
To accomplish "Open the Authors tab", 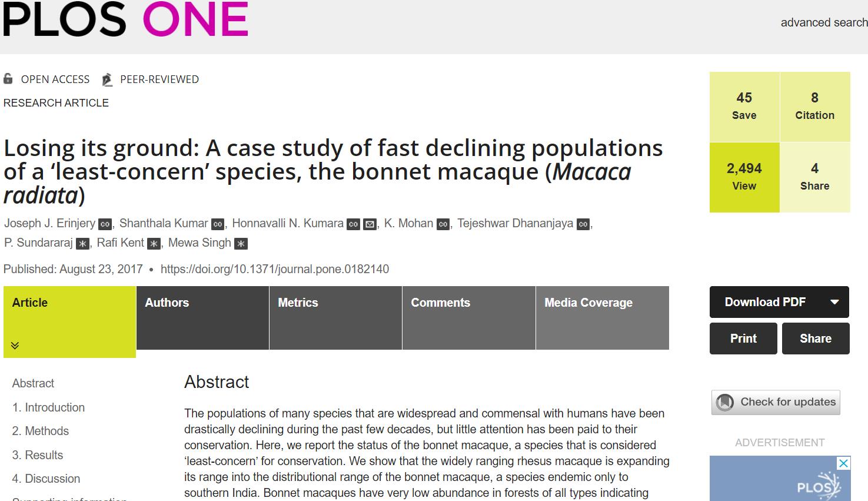I will (x=202, y=318).
